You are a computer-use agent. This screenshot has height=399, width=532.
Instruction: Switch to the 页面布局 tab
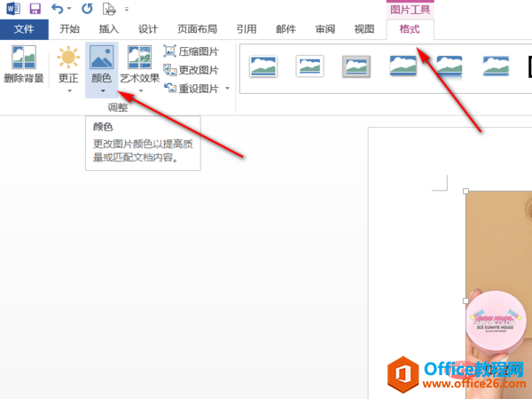coord(198,29)
